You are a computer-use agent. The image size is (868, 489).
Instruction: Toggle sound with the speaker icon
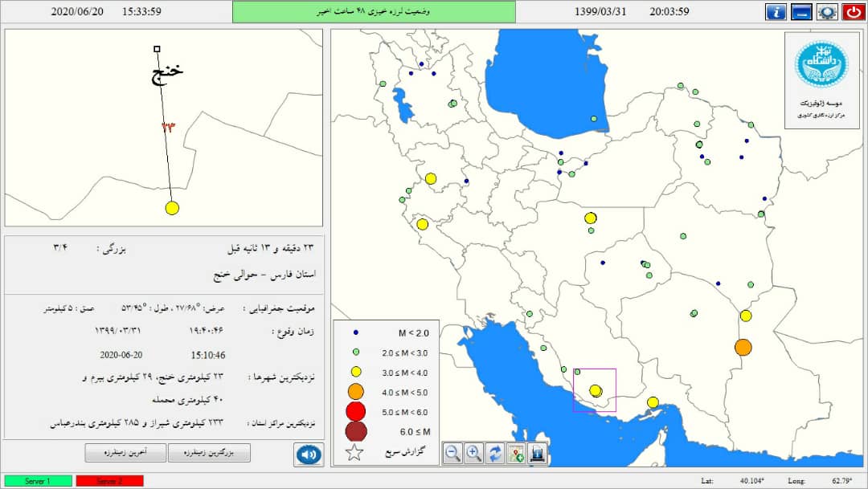309,454
